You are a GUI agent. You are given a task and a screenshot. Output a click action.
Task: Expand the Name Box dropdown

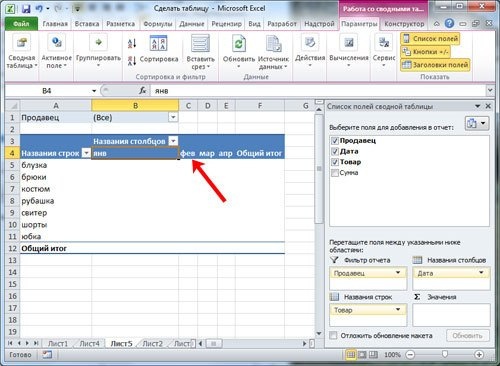[94, 91]
